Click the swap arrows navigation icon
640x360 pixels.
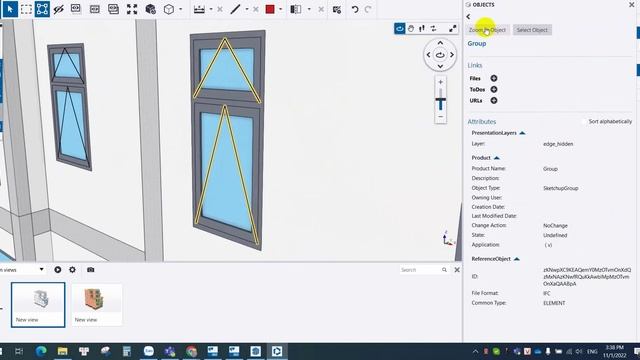click(x=433, y=28)
